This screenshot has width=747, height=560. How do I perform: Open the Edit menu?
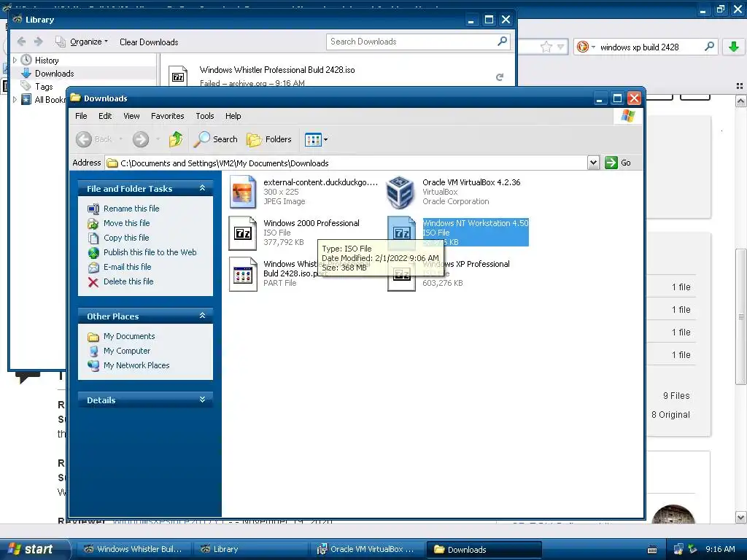click(105, 116)
